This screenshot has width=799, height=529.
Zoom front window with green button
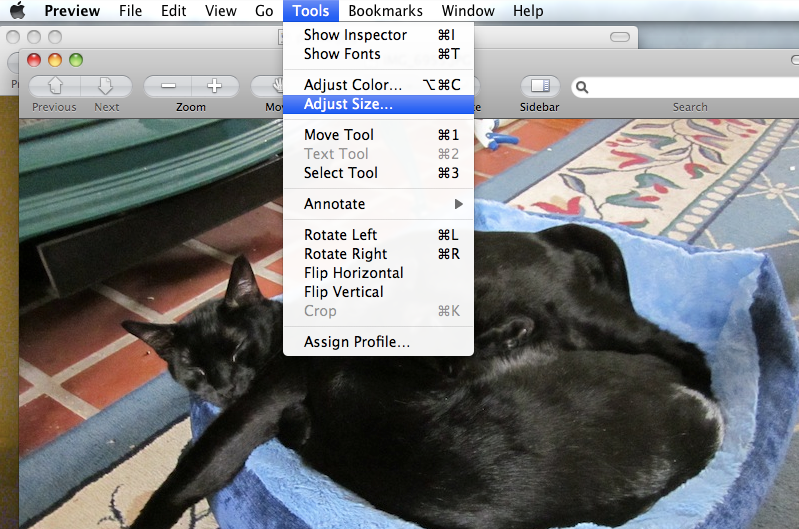[x=76, y=60]
